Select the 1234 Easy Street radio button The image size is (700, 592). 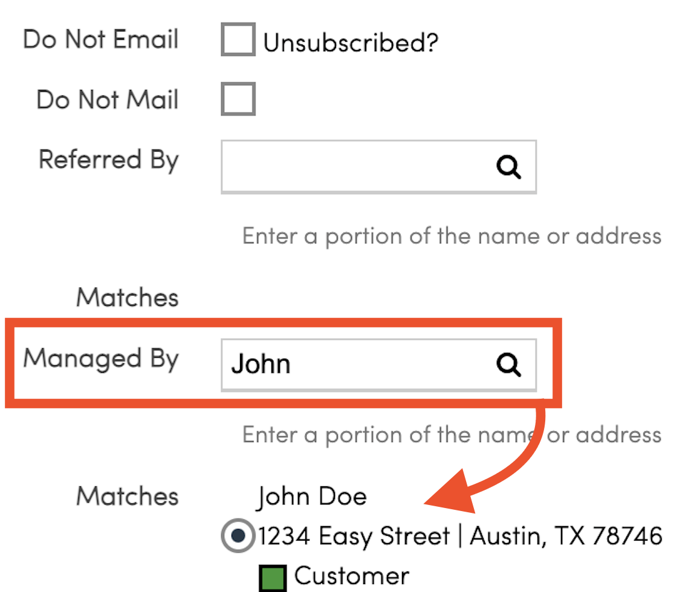238,535
